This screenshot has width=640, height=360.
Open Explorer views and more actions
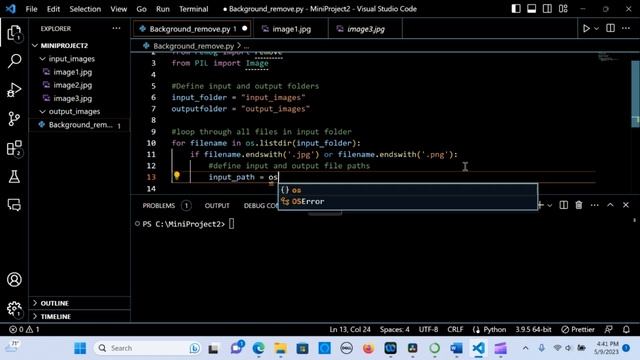[116, 28]
